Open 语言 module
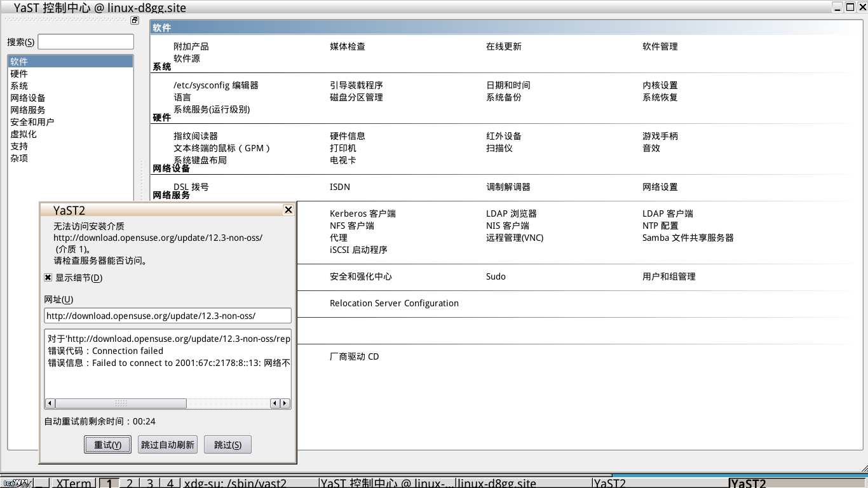 (x=182, y=97)
